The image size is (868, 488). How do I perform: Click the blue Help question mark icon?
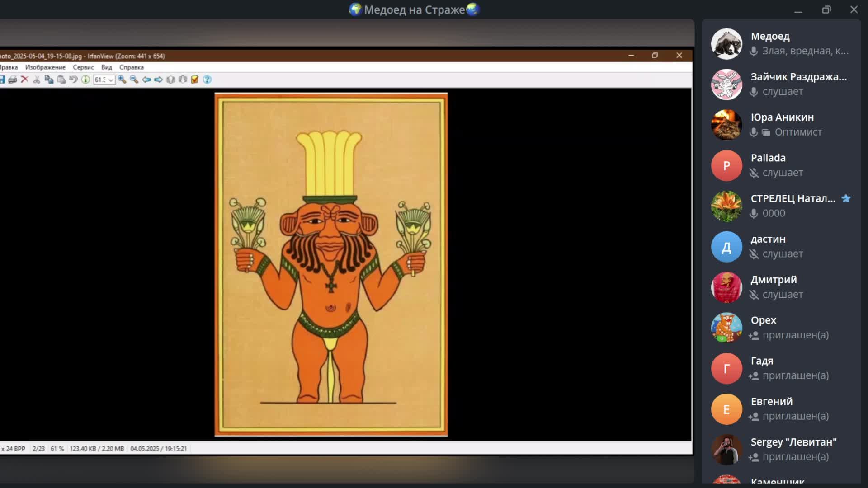(x=207, y=80)
